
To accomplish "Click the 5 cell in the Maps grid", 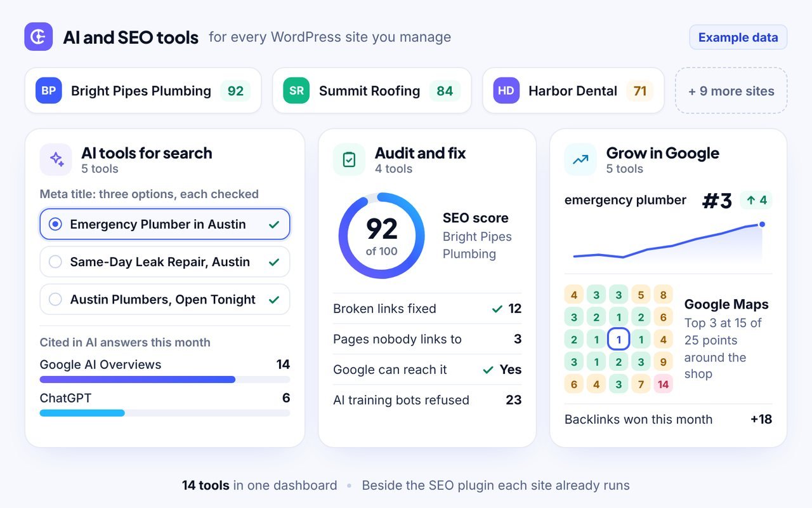I will pyautogui.click(x=641, y=295).
